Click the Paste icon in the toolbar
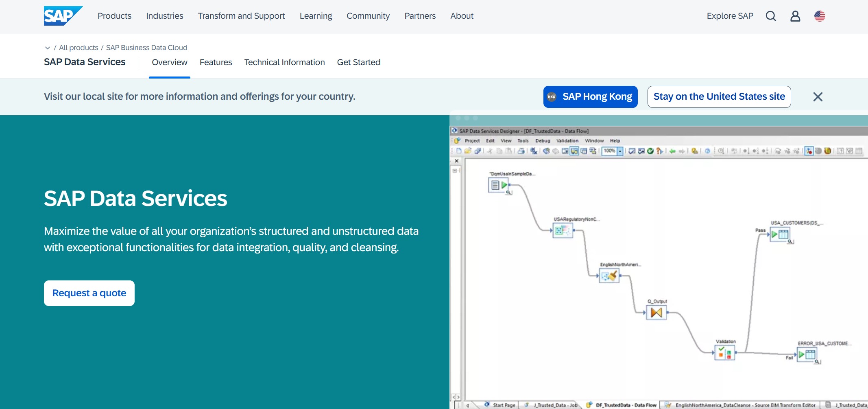 [509, 151]
